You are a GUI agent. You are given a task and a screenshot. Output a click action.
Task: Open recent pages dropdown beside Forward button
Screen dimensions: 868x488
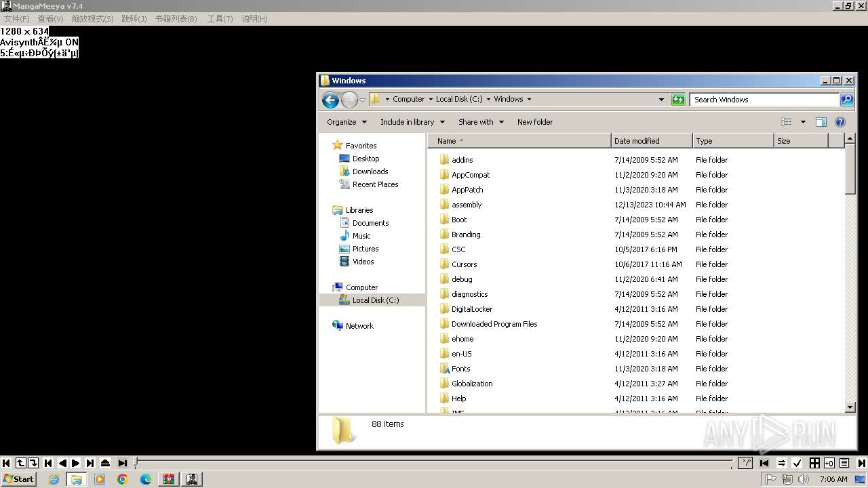click(x=362, y=100)
